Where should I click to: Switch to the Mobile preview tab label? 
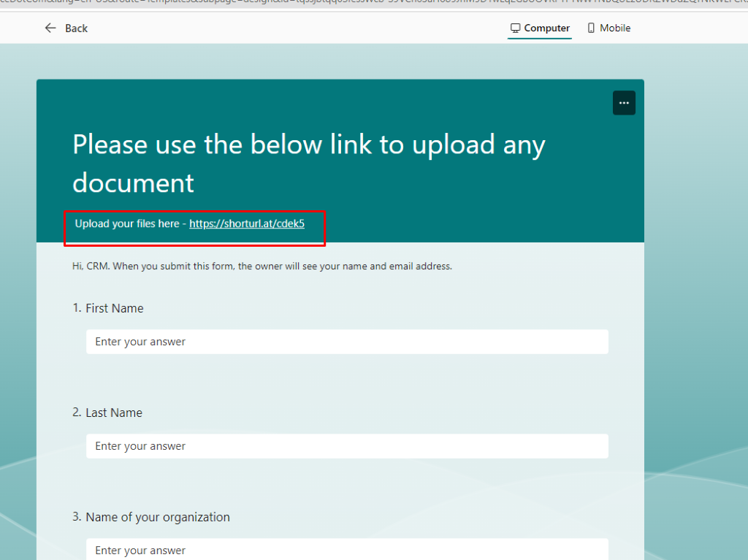coord(615,28)
